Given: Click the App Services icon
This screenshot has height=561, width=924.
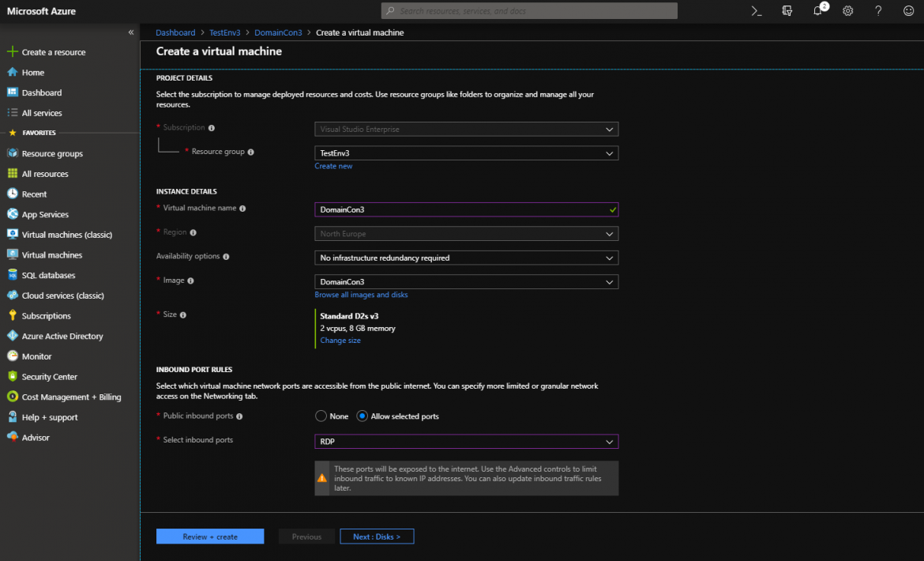Looking at the screenshot, I should [x=12, y=214].
